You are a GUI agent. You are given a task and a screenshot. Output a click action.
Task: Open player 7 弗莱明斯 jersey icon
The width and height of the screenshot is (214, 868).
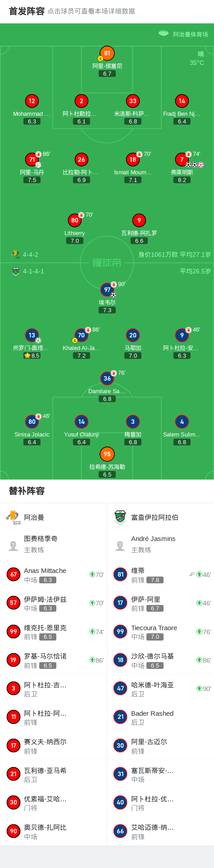point(182,159)
